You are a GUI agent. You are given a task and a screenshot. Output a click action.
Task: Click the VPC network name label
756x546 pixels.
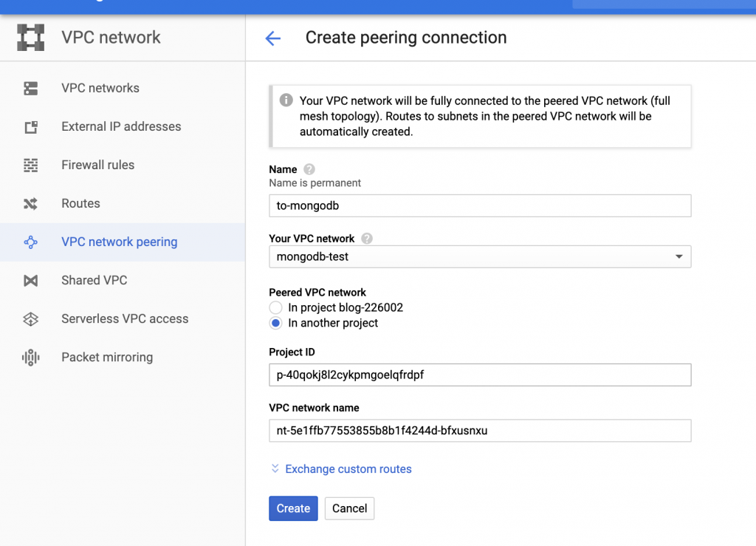click(x=314, y=408)
